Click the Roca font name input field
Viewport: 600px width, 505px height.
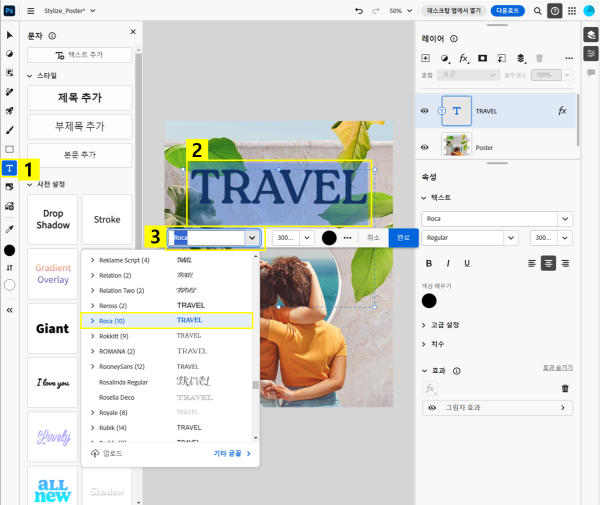point(207,238)
